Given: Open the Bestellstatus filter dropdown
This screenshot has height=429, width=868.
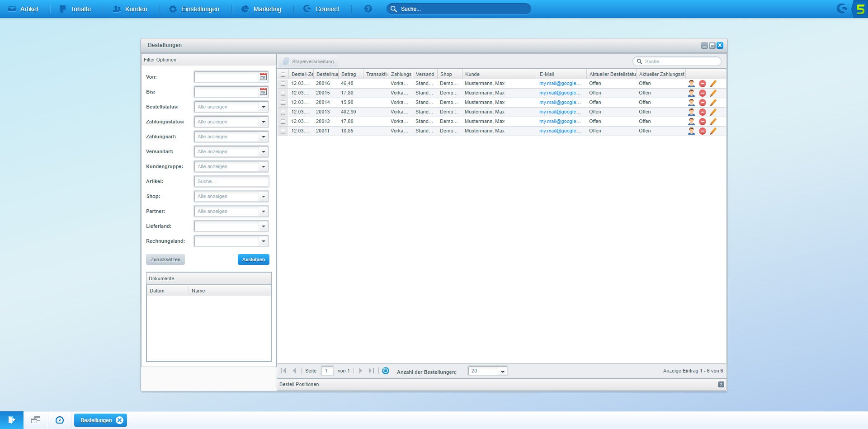Looking at the screenshot, I should point(264,107).
